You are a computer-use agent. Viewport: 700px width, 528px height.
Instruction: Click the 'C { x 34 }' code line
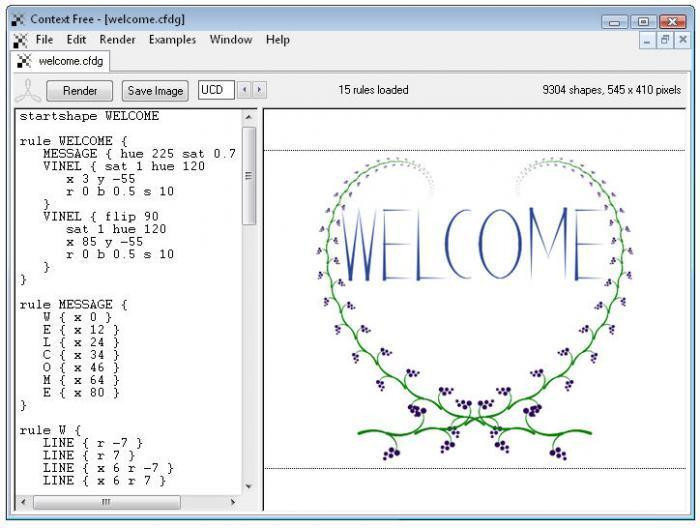pos(81,355)
